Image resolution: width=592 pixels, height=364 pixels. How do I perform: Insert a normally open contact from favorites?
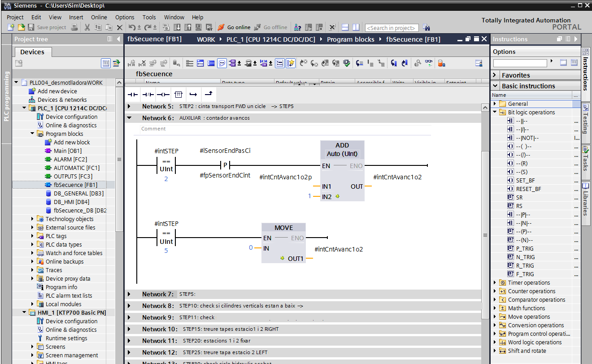pos(133,95)
